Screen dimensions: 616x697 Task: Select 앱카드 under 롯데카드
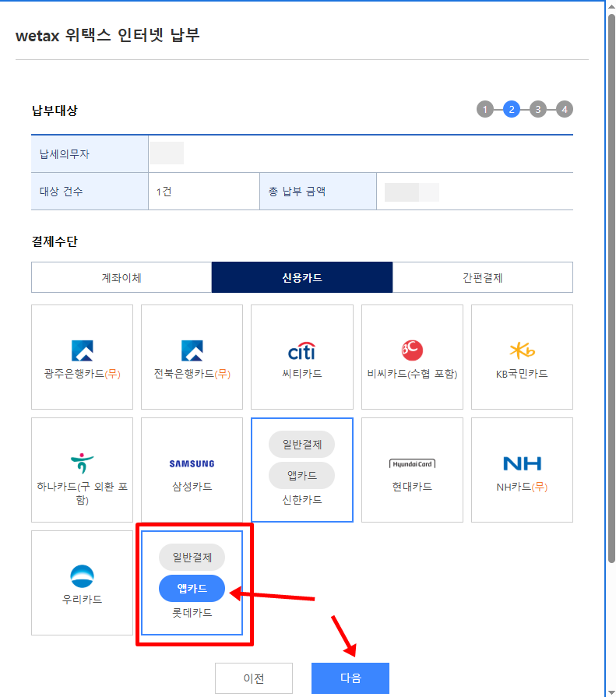pos(192,588)
